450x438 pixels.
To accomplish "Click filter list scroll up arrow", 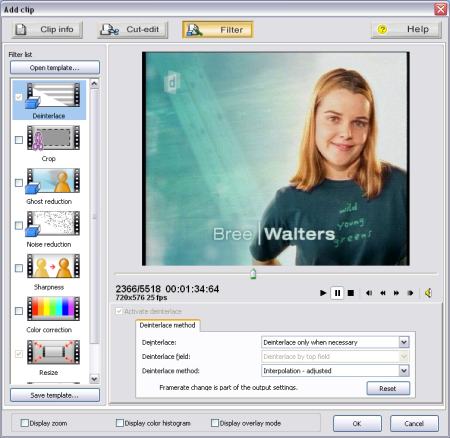I will [x=94, y=83].
